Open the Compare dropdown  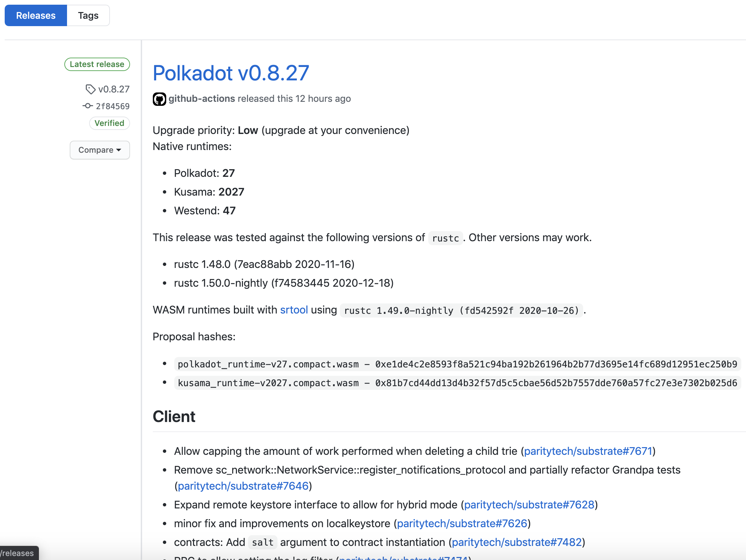point(100,150)
